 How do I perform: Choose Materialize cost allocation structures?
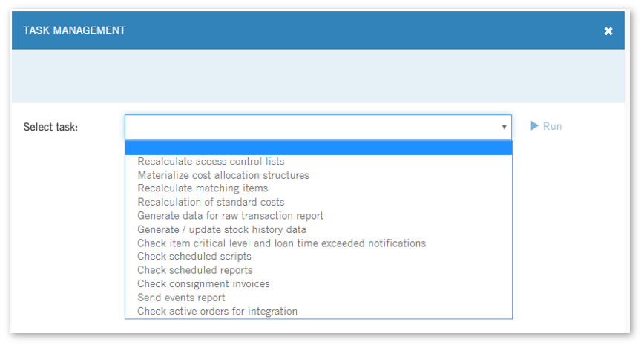(x=319, y=175)
